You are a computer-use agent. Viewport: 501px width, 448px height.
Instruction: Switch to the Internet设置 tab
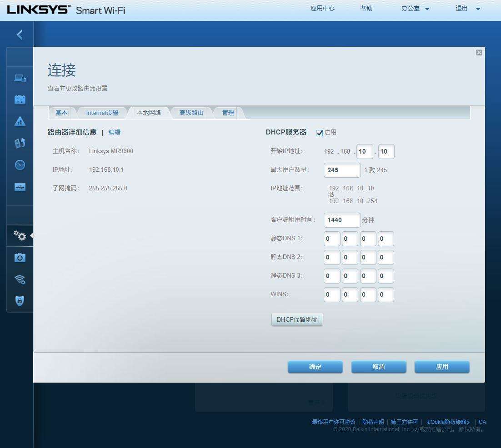(x=102, y=113)
